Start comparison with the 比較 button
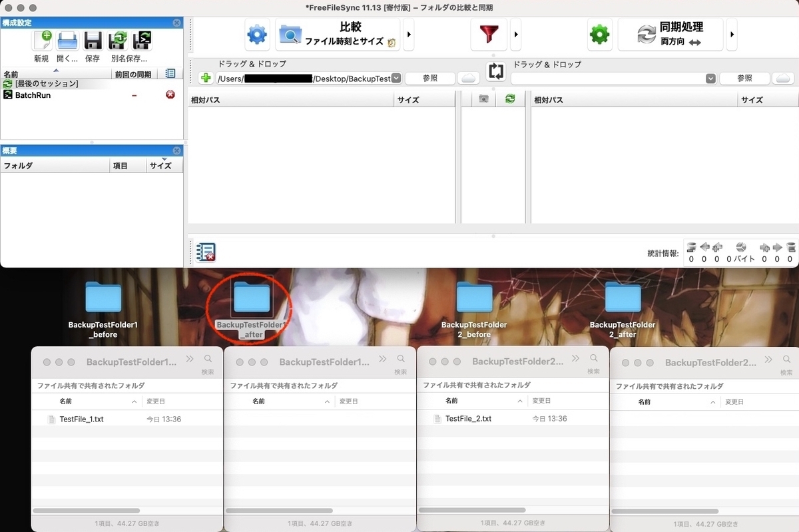Viewport: 799px width, 532px height. coord(338,35)
